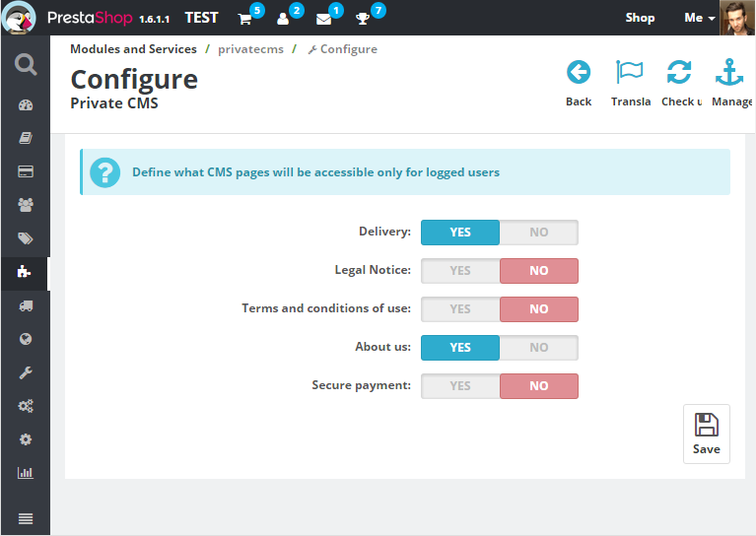Image resolution: width=756 pixels, height=536 pixels.
Task: Open the envelope messages icon
Action: click(323, 19)
